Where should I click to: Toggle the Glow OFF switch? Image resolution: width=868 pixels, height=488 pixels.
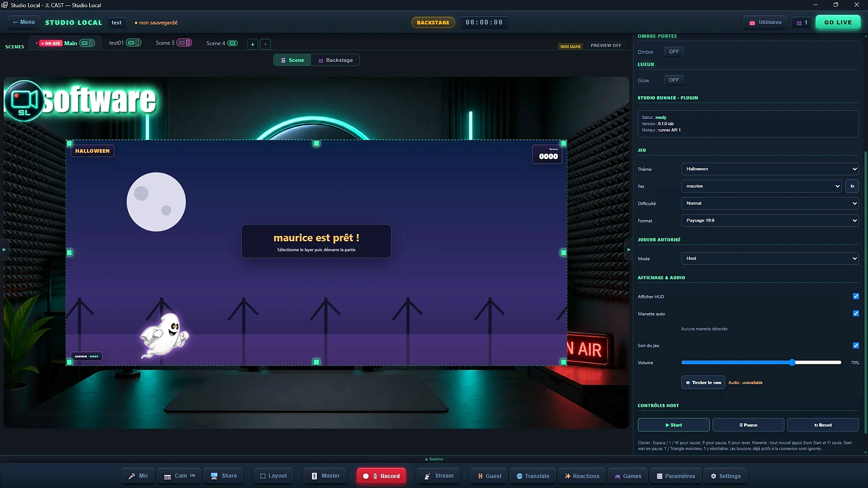tap(674, 80)
